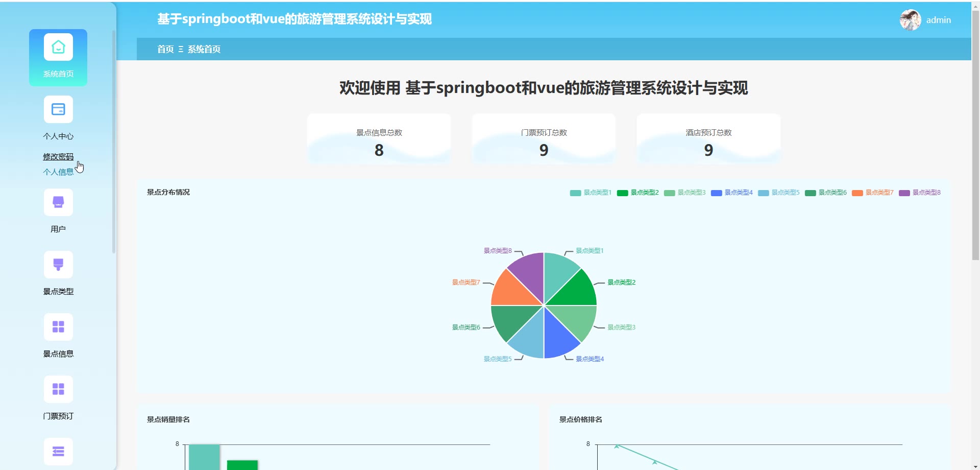Hide 景点类型5 using the legend
980x470 pixels.
pyautogui.click(x=778, y=193)
